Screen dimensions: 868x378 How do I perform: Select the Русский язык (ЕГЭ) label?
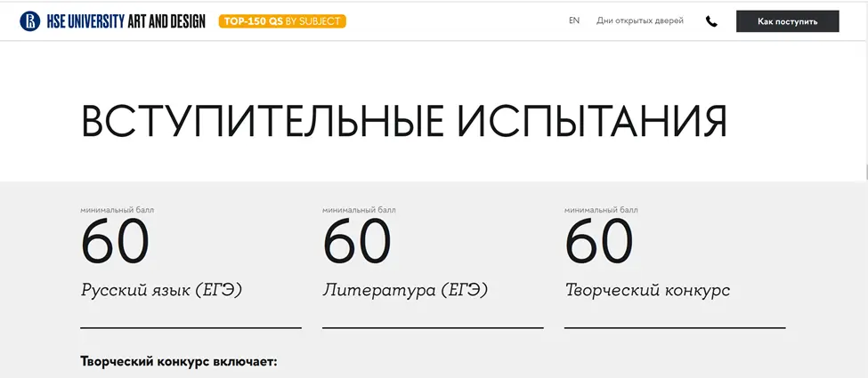coord(161,290)
